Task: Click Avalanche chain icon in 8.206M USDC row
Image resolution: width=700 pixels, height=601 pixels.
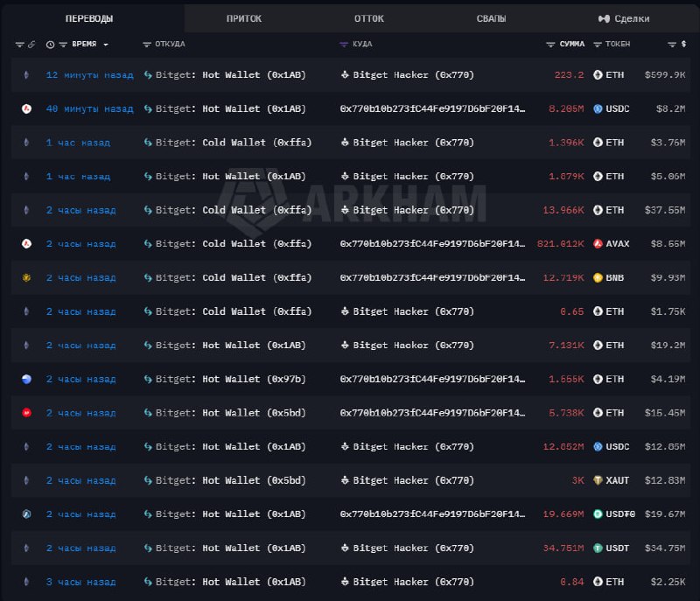Action: tap(26, 108)
